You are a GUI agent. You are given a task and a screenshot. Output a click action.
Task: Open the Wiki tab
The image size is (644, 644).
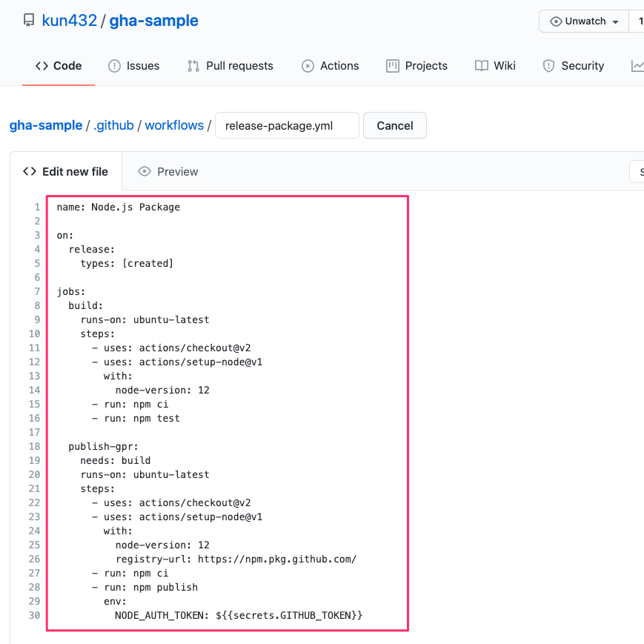point(495,66)
